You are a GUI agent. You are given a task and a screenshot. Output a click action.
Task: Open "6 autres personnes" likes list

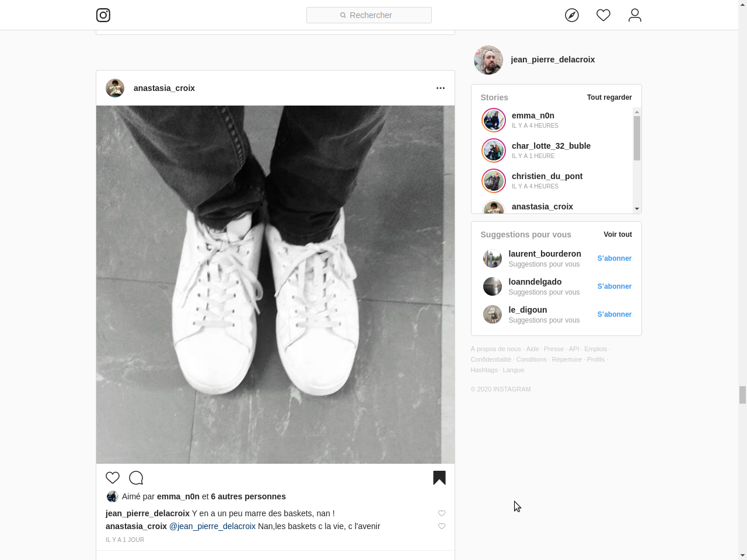(x=248, y=496)
